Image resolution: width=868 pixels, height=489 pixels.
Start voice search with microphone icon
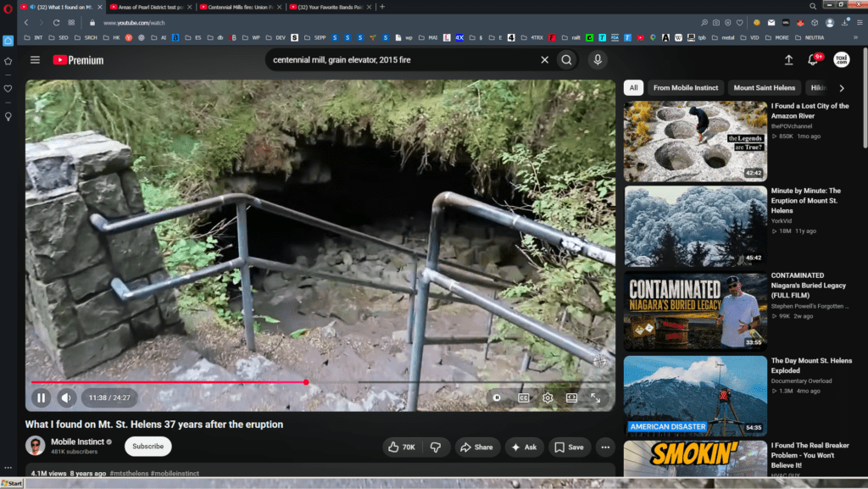click(598, 59)
